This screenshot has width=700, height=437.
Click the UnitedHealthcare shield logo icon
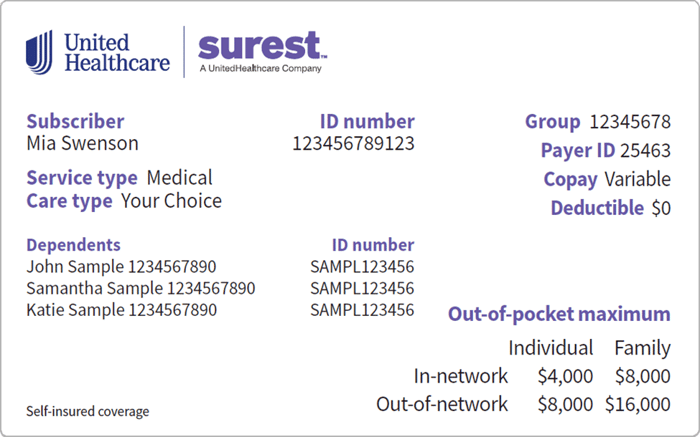(x=39, y=52)
